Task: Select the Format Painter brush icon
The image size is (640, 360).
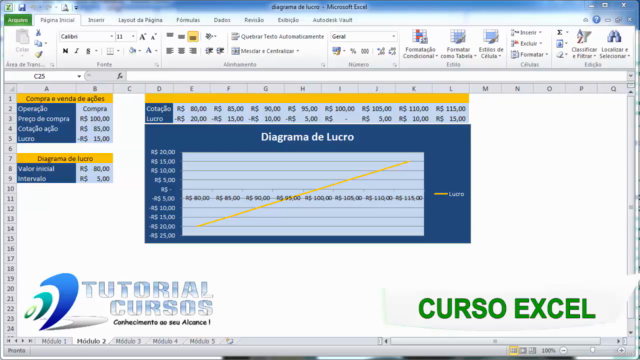Action: pos(38,54)
